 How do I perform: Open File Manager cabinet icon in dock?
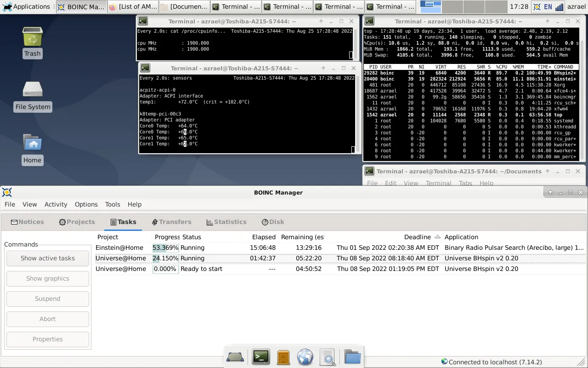click(283, 357)
